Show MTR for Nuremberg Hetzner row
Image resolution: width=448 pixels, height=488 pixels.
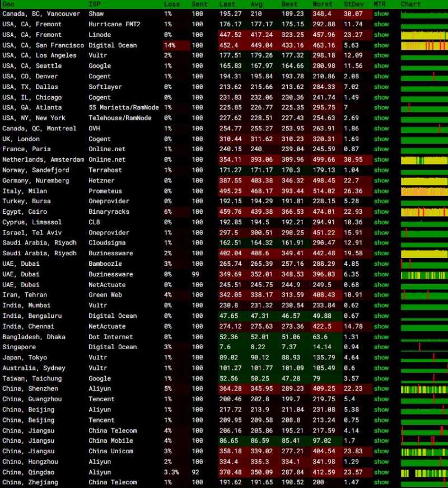click(381, 181)
